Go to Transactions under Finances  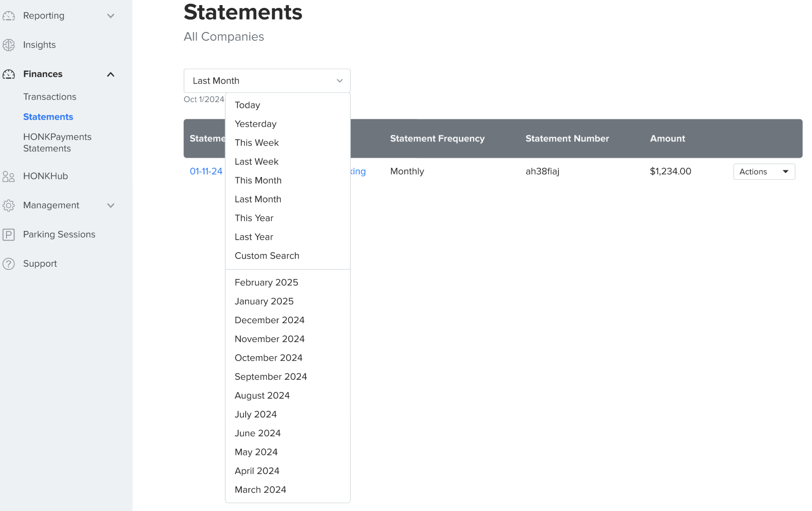pos(50,97)
